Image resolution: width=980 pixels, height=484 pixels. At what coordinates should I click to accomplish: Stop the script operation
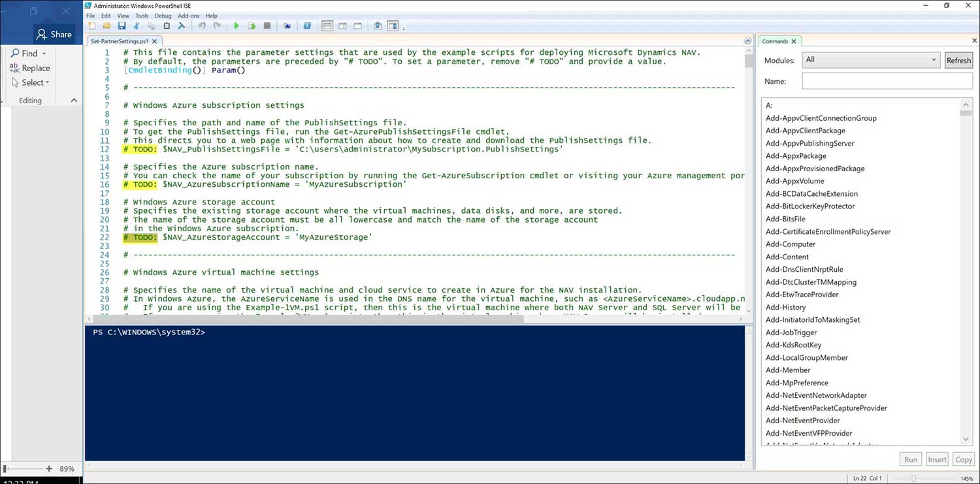(x=267, y=25)
